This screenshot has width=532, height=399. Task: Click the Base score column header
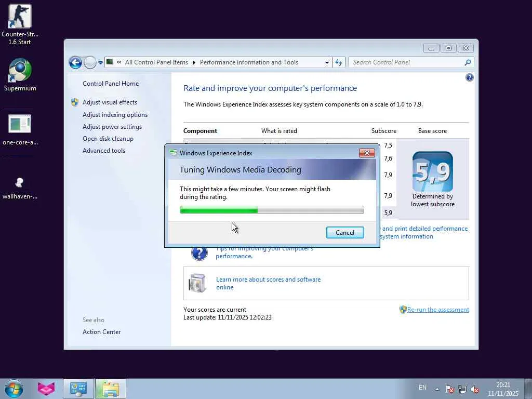[x=432, y=131]
